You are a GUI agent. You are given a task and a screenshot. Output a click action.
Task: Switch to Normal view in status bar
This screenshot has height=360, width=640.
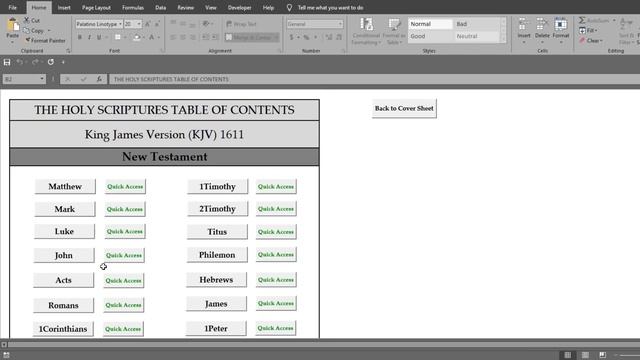tap(568, 355)
